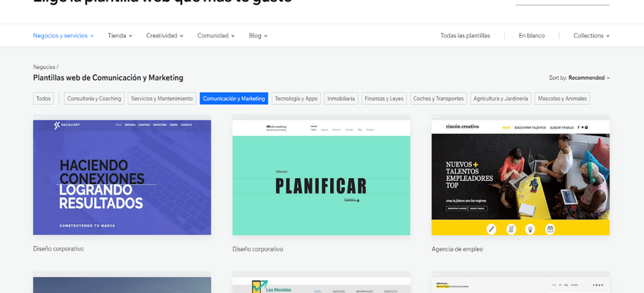Go to Todas las plantillas
Viewport: 644px width, 293px height.
click(x=465, y=36)
